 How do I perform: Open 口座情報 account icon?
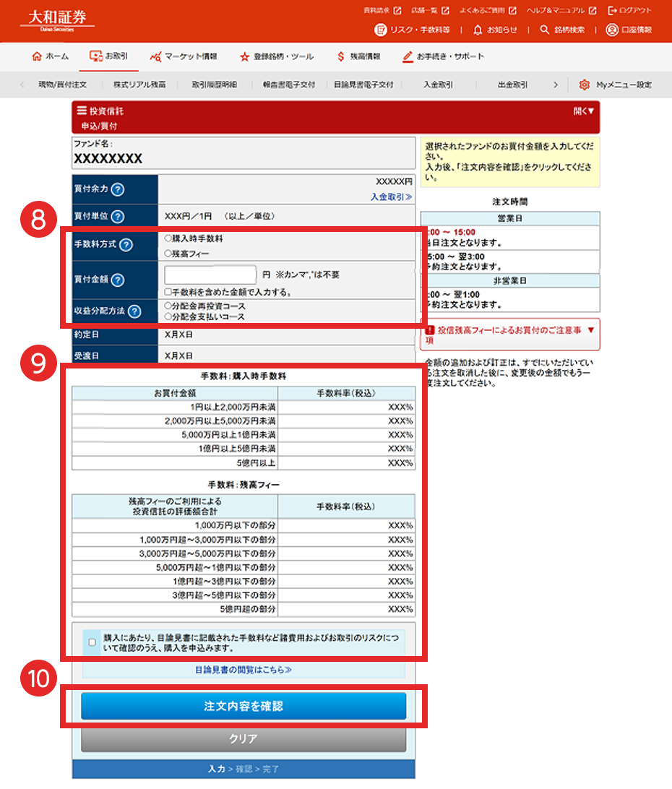pos(612,30)
